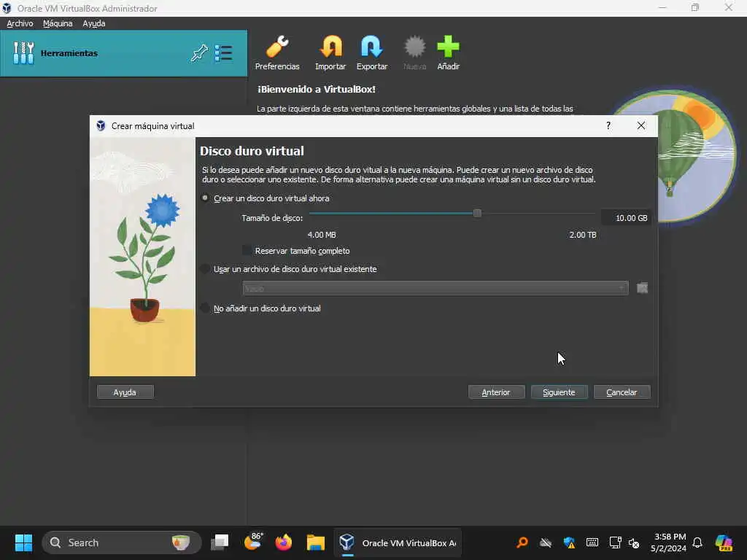Image resolution: width=747 pixels, height=560 pixels.
Task: Open weather widget showing 86°
Action: pos(253,542)
